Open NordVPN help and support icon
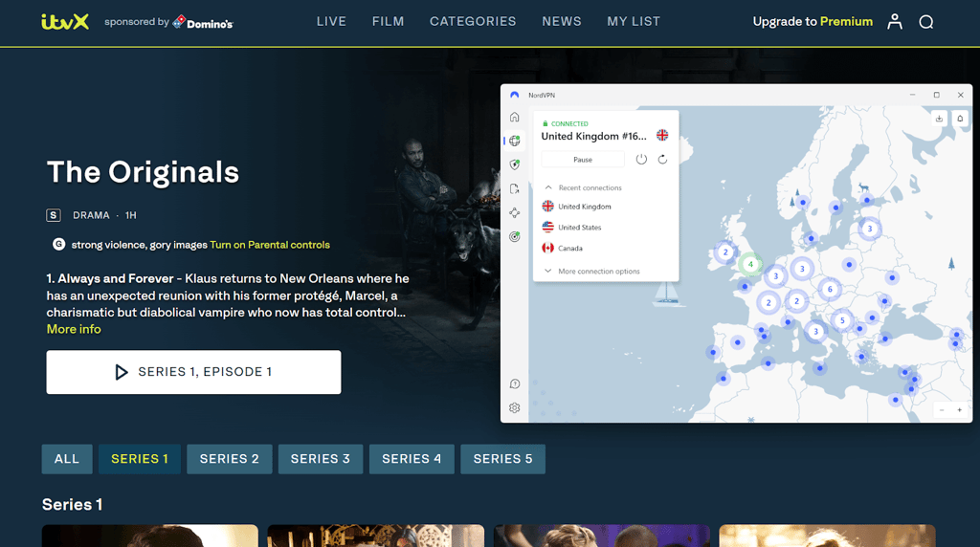Image resolution: width=980 pixels, height=547 pixels. click(x=514, y=384)
